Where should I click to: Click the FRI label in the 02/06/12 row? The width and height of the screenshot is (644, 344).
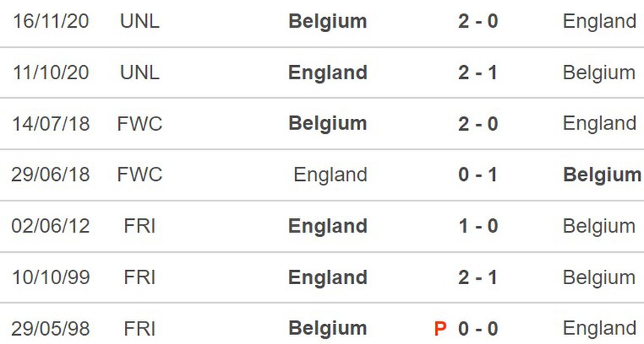click(x=140, y=226)
